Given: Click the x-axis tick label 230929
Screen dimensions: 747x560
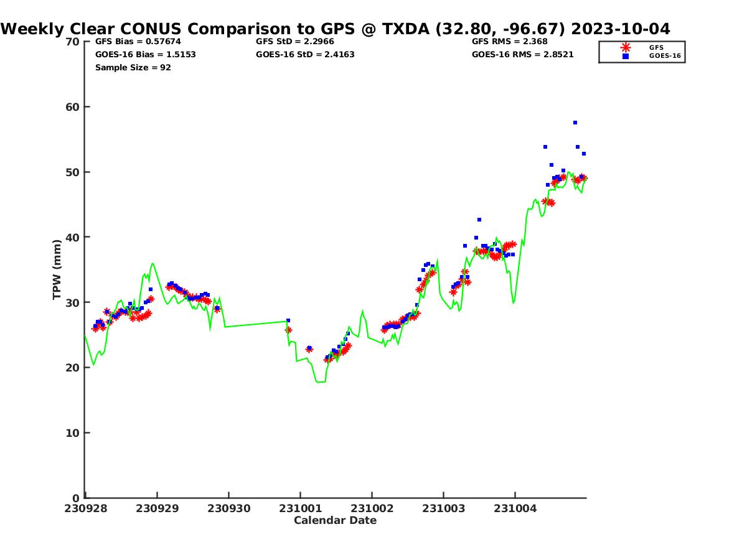Looking at the screenshot, I should 157,508.
